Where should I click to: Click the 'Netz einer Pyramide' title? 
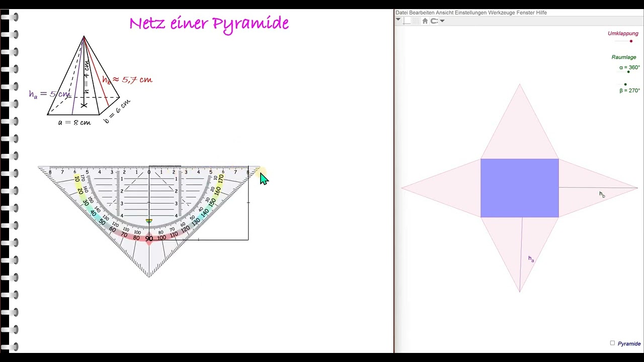click(x=209, y=24)
